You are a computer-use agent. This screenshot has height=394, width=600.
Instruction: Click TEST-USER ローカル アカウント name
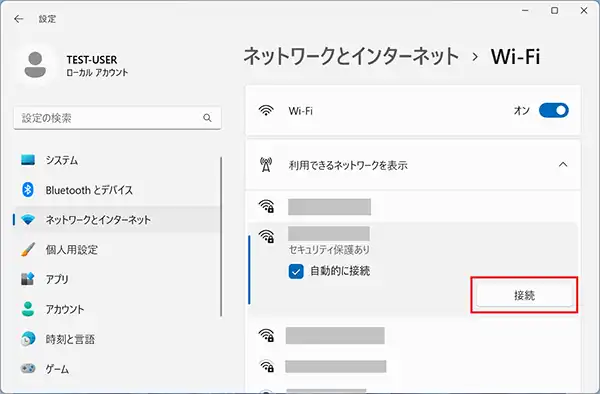pyautogui.click(x=97, y=65)
